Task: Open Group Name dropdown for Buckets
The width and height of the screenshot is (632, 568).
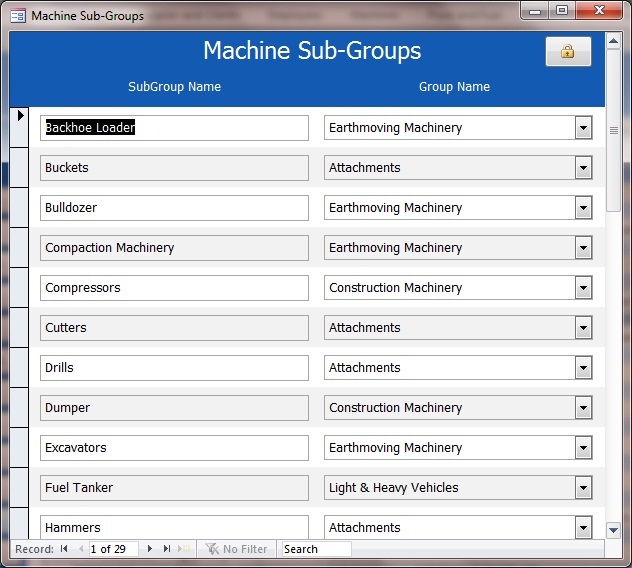Action: (583, 168)
